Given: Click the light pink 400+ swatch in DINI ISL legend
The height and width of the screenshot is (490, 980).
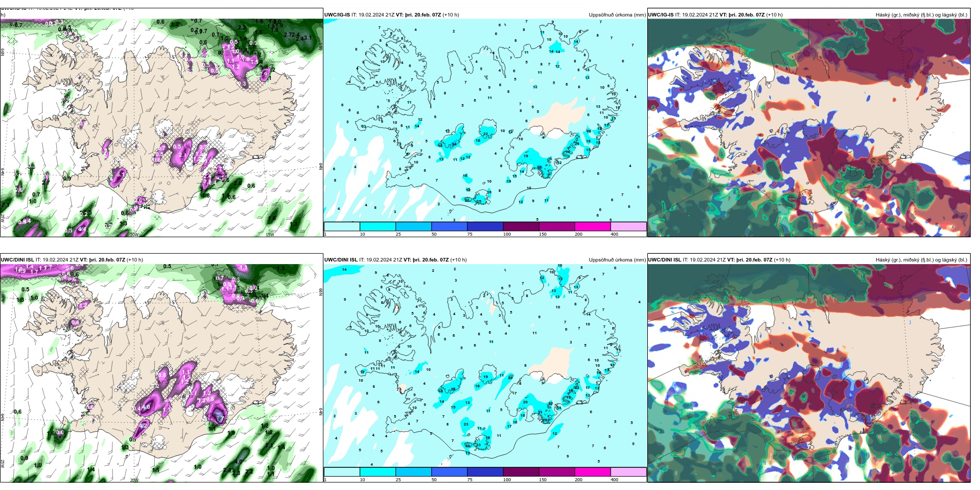Looking at the screenshot, I should click(628, 472).
